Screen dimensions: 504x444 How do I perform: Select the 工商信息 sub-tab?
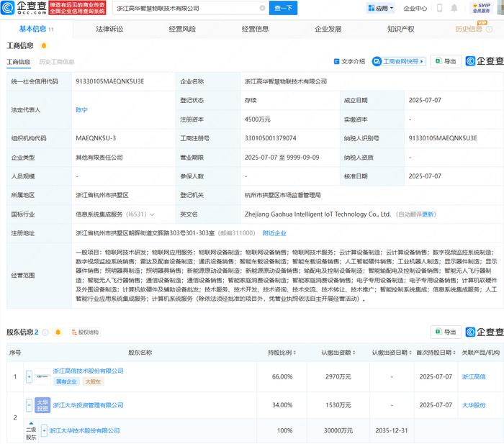(x=18, y=62)
